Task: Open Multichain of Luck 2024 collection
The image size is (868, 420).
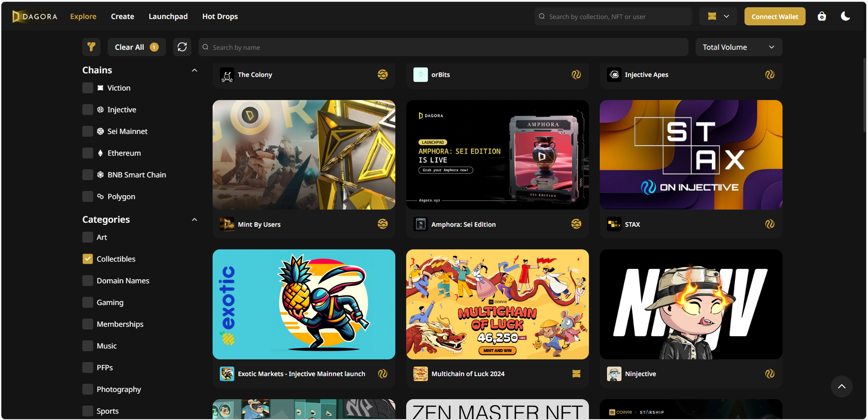Action: [468, 374]
